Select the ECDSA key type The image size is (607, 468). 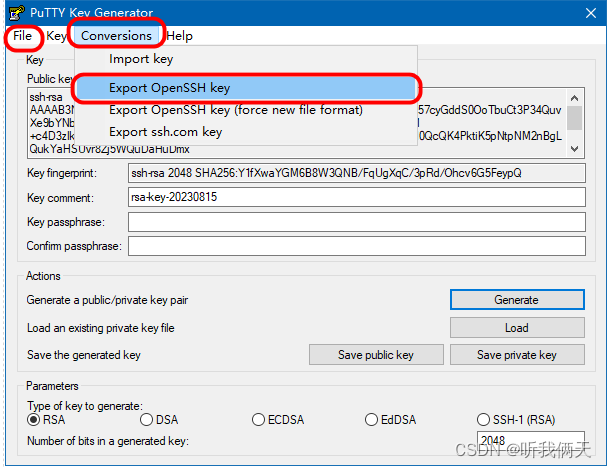[x=278, y=420]
